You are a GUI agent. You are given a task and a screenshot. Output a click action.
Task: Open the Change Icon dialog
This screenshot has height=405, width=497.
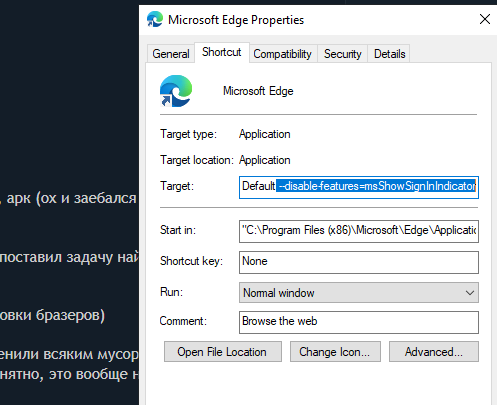point(335,352)
